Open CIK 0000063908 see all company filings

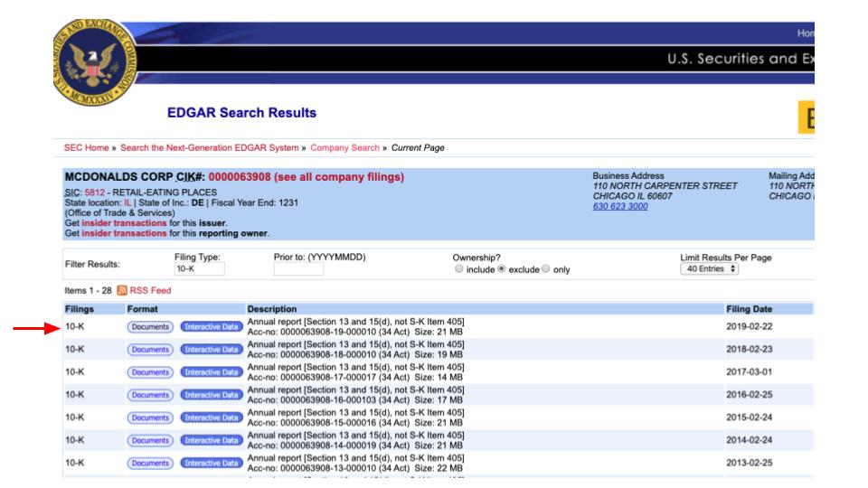point(307,177)
